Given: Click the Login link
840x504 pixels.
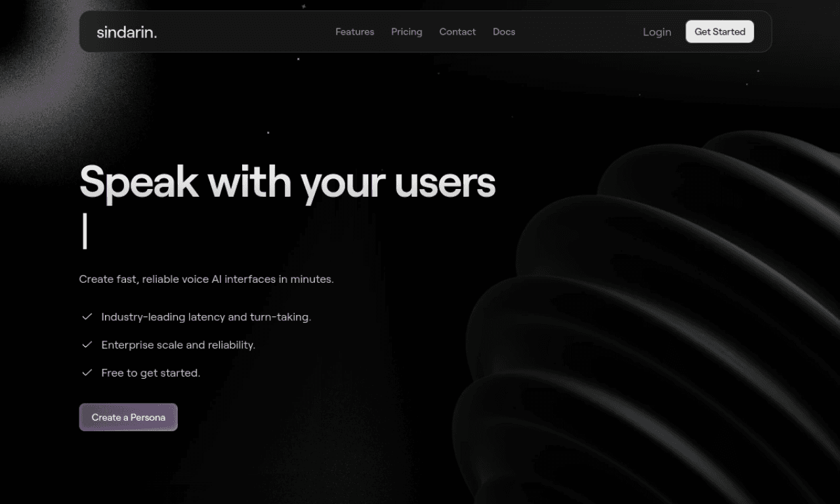Looking at the screenshot, I should 657,31.
